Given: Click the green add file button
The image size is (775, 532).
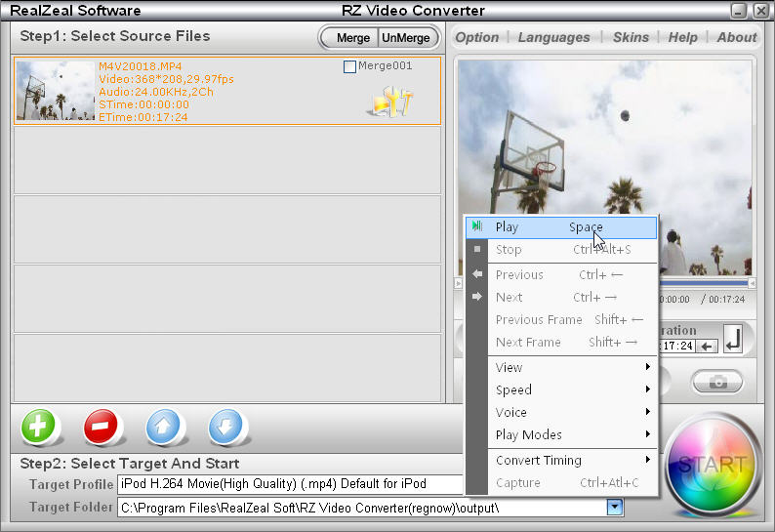Looking at the screenshot, I should click(39, 428).
